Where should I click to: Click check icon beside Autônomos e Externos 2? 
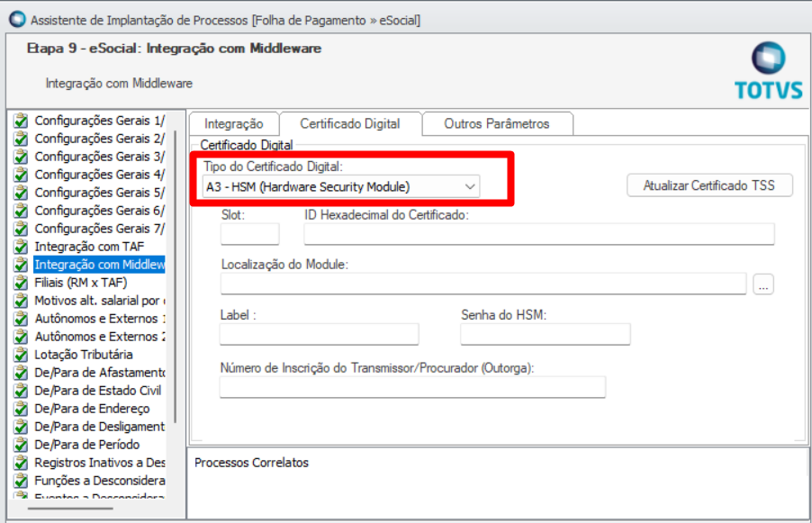click(21, 337)
